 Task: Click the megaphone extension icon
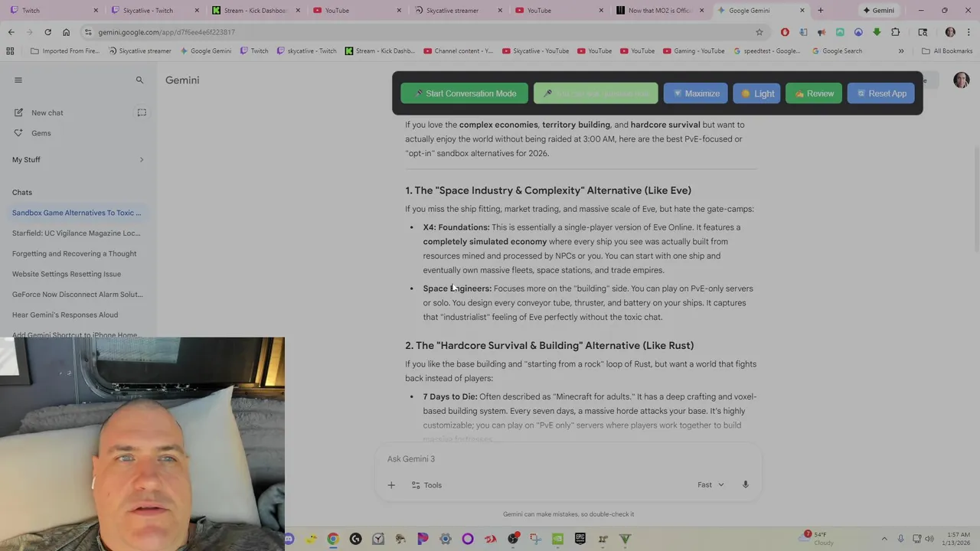point(822,32)
